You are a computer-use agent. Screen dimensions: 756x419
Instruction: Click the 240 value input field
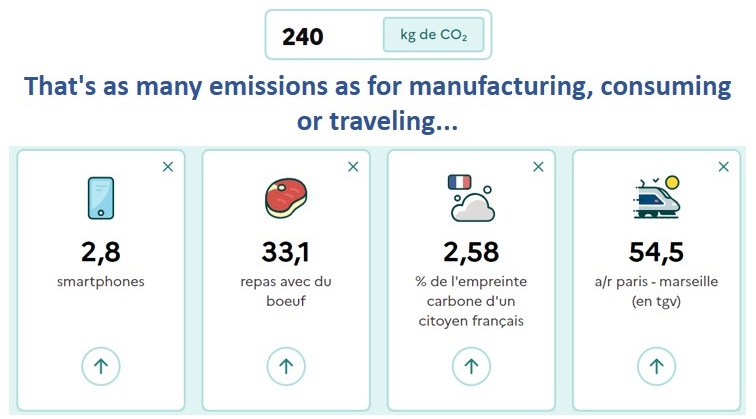tap(324, 35)
